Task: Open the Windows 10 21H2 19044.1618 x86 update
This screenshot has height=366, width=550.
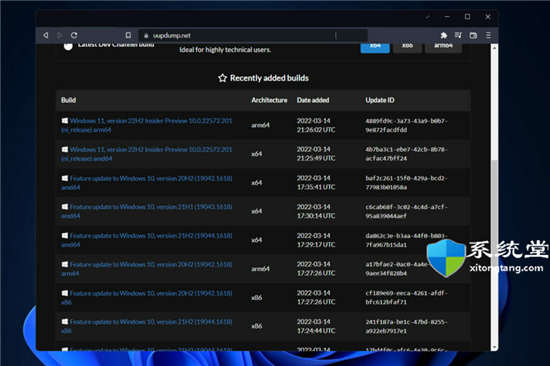Action: point(147,326)
